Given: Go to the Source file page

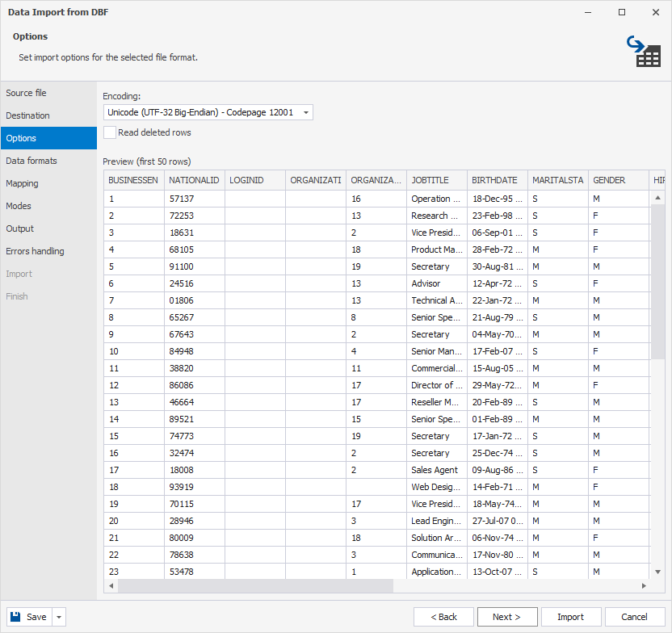Looking at the screenshot, I should click(48, 93).
